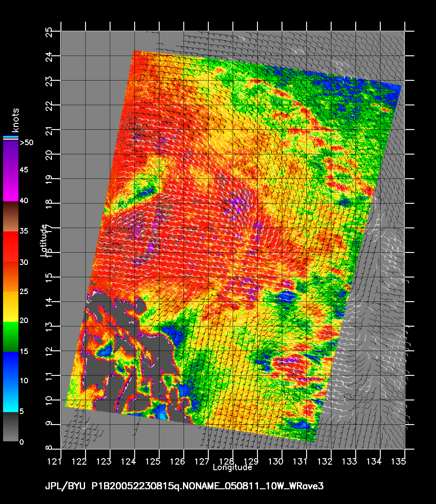Image resolution: width=436 pixels, height=504 pixels.
Task: Pick the blue 10–15 knots color bar segment
Action: (10, 367)
